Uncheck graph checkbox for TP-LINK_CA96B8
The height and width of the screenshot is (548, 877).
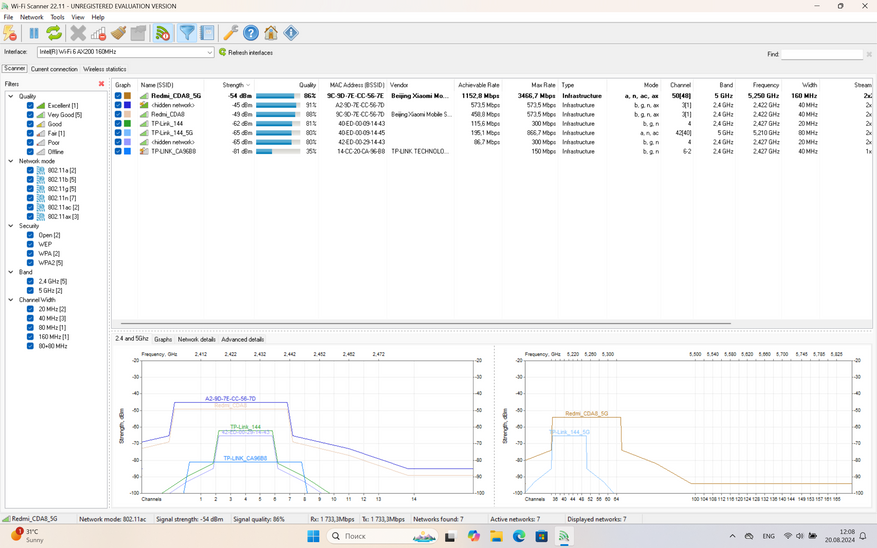coord(118,152)
